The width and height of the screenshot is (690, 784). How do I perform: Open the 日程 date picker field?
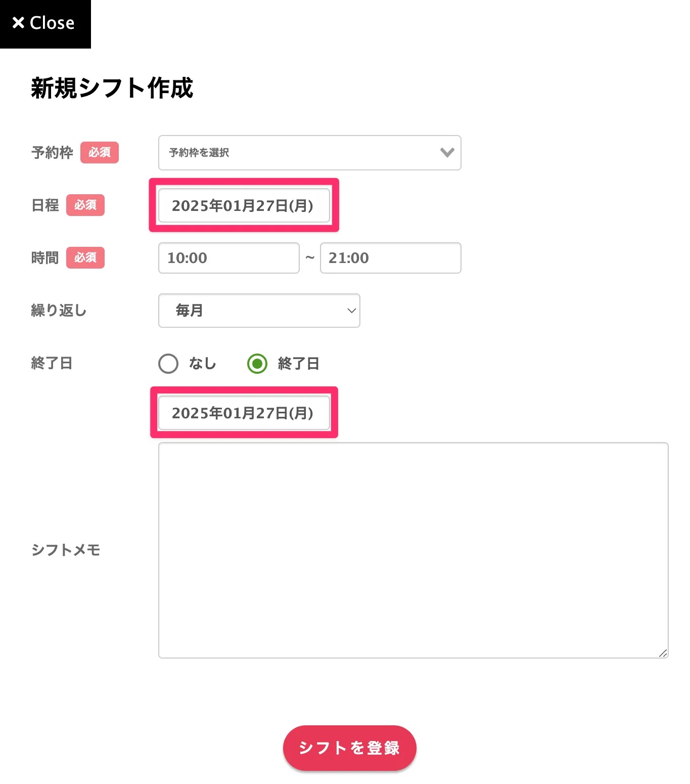(244, 205)
